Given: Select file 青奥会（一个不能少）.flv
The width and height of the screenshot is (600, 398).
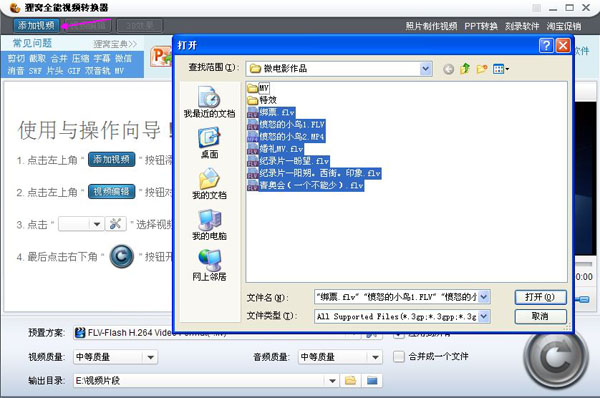Looking at the screenshot, I should point(305,186).
